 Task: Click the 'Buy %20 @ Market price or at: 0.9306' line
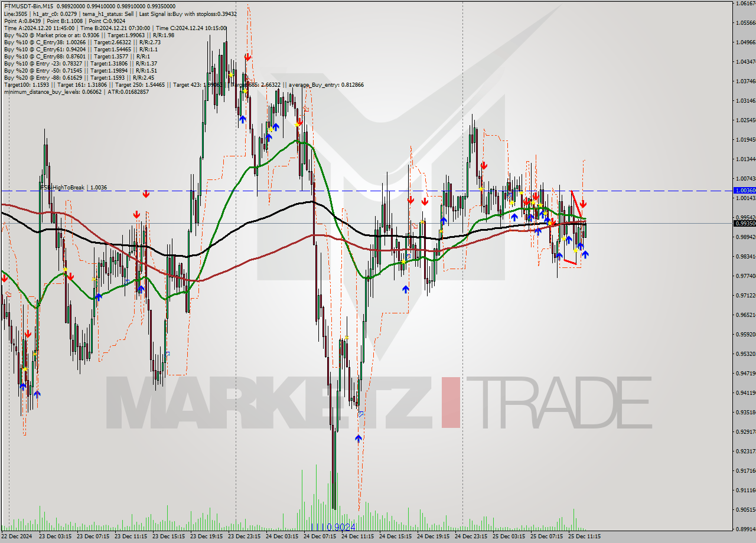tap(53, 35)
